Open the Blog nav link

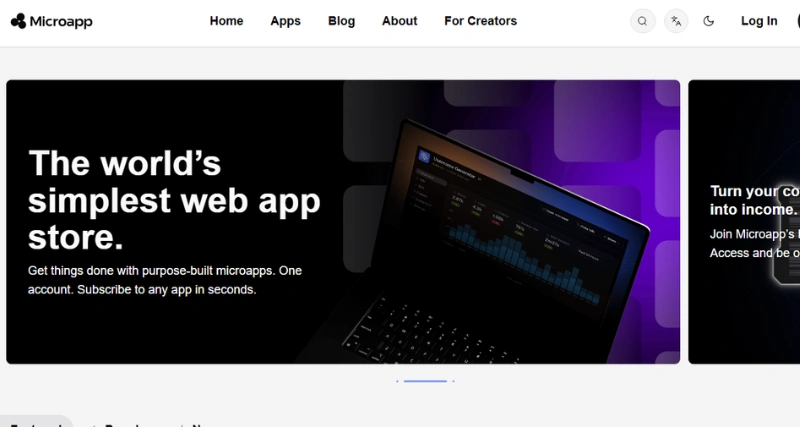(341, 21)
